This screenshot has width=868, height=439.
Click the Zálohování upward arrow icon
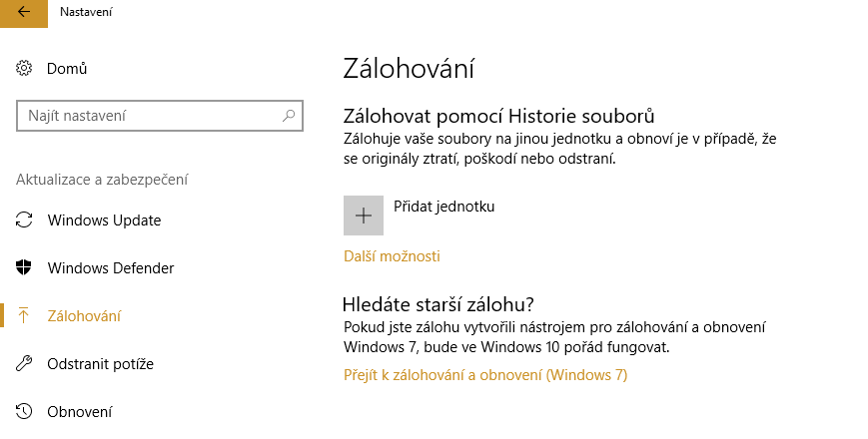(x=24, y=315)
